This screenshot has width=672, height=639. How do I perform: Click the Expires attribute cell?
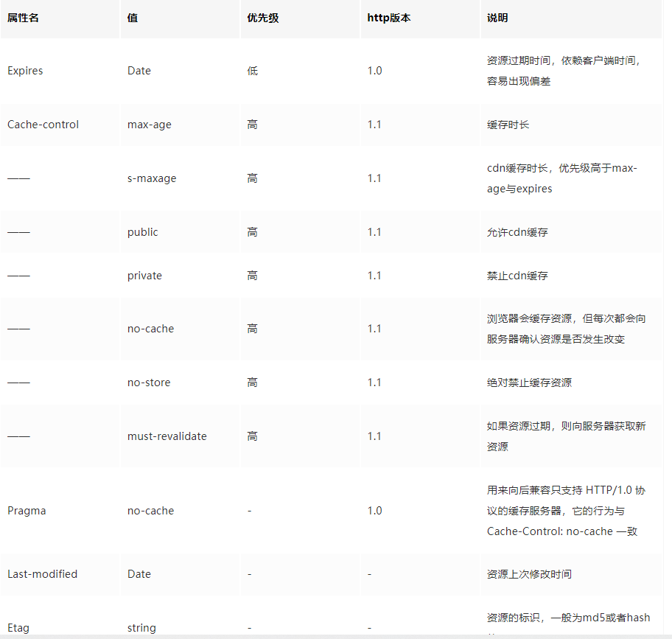[25, 71]
